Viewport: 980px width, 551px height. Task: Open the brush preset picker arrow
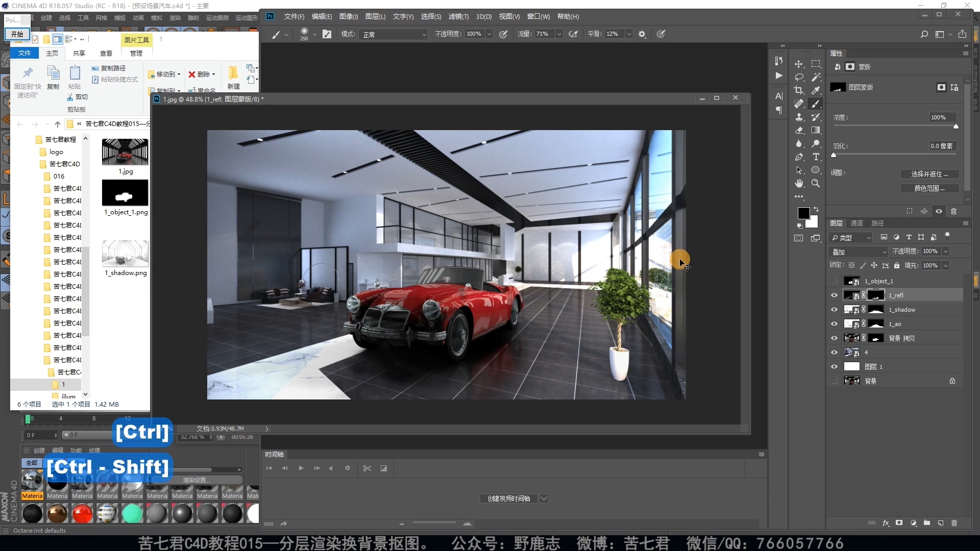314,34
